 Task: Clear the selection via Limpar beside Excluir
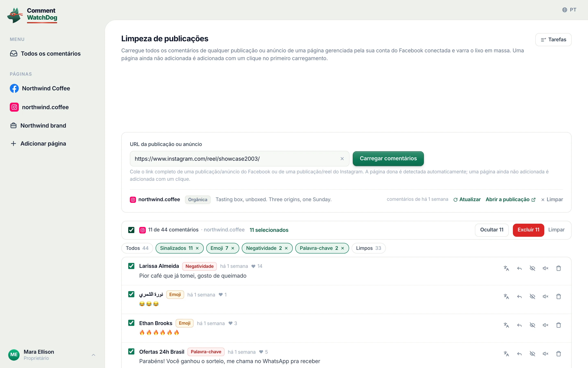[x=556, y=230]
